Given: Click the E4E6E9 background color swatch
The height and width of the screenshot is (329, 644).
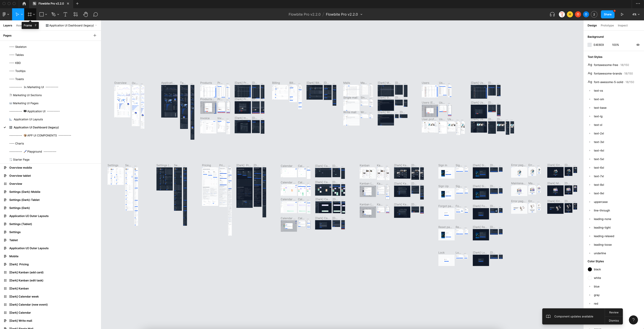Looking at the screenshot, I should [x=589, y=45].
